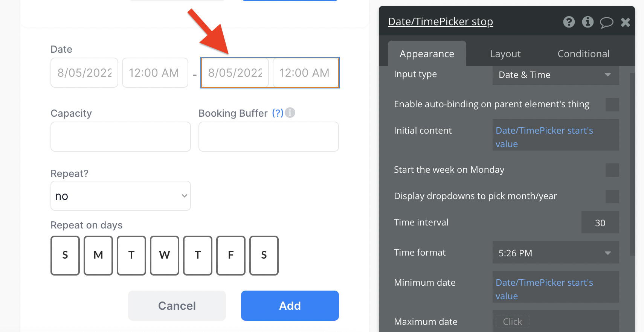This screenshot has width=644, height=332.
Task: Close the Date/TimePicker stop property editor
Action: (x=626, y=23)
